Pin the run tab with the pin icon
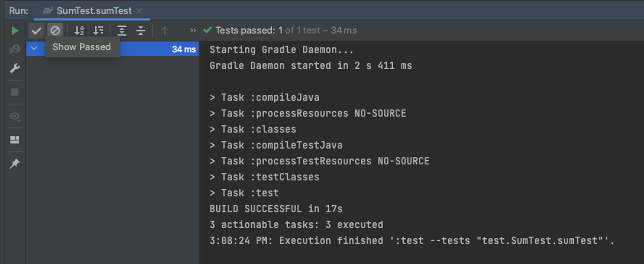644x264 pixels. (x=15, y=163)
